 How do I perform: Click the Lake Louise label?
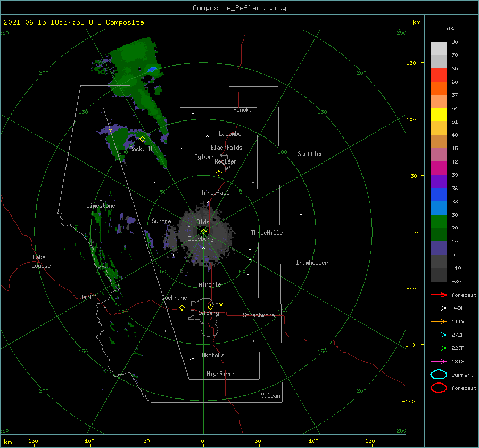coord(41,262)
